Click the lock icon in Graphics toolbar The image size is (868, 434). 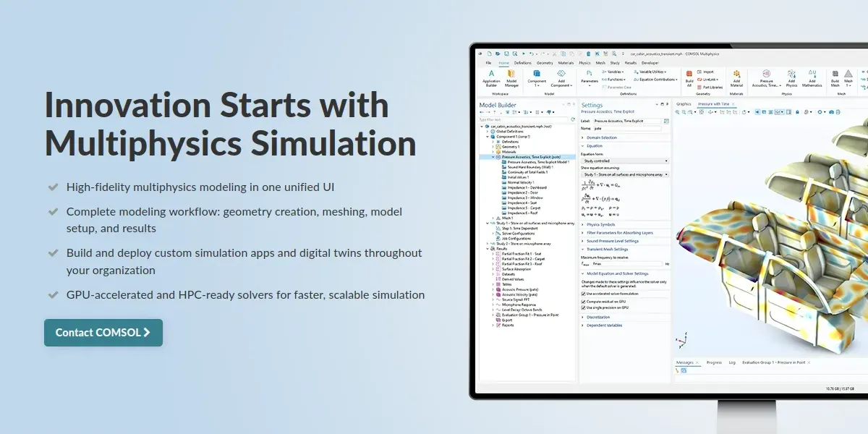(797, 112)
